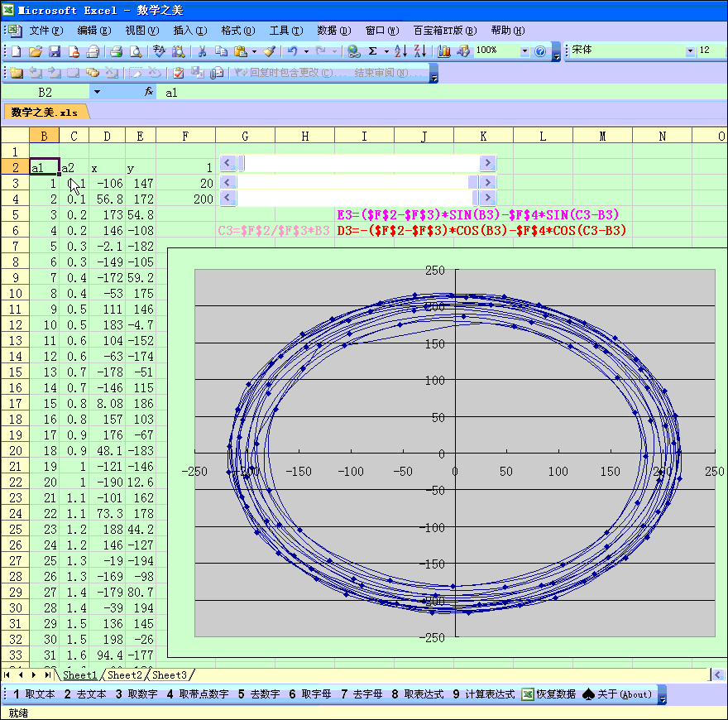Click right arrow of the top scrollbar slider
Viewport: 728px width, 720px height.
[x=487, y=164]
